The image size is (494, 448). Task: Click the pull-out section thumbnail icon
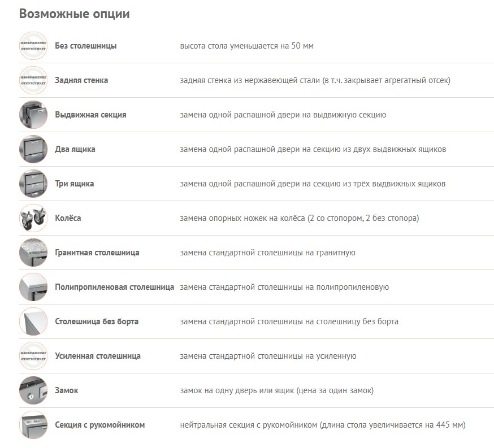pyautogui.click(x=33, y=115)
